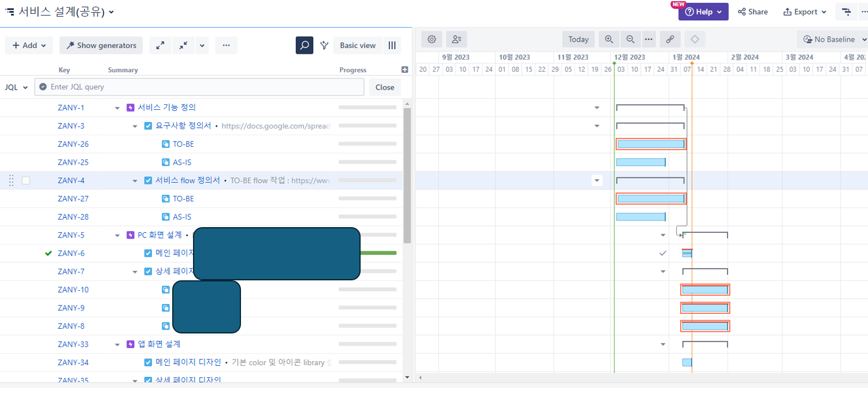
Task: Collapse the 서비스 flow 정의서 row
Action: pyautogui.click(x=135, y=180)
